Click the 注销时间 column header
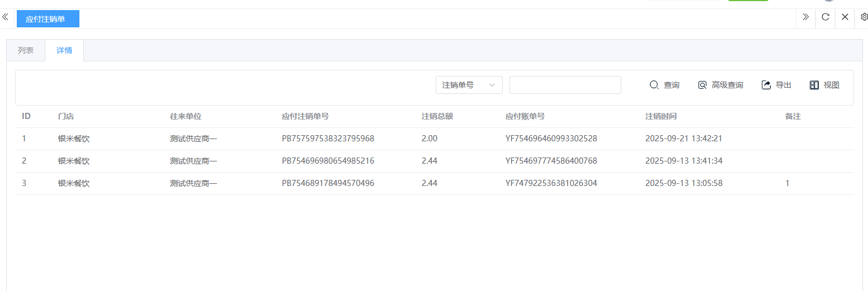Viewport: 868px width, 291px height. 661,116
